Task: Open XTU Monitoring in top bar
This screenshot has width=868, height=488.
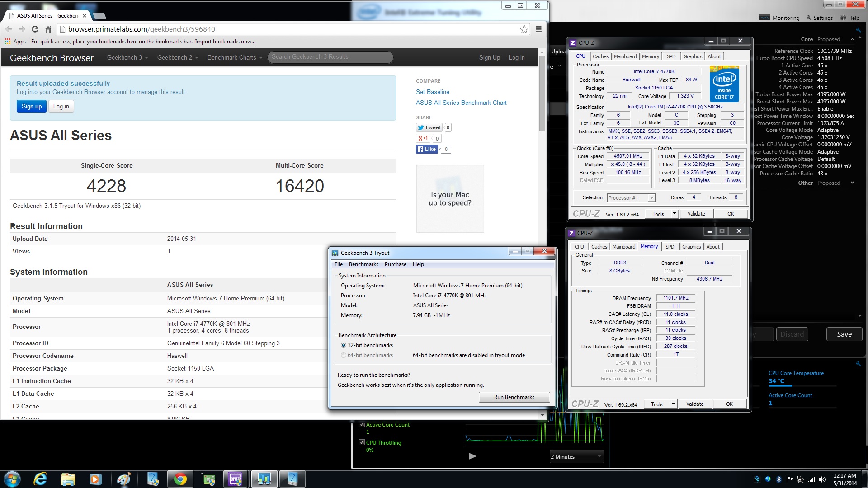Action: click(x=779, y=18)
